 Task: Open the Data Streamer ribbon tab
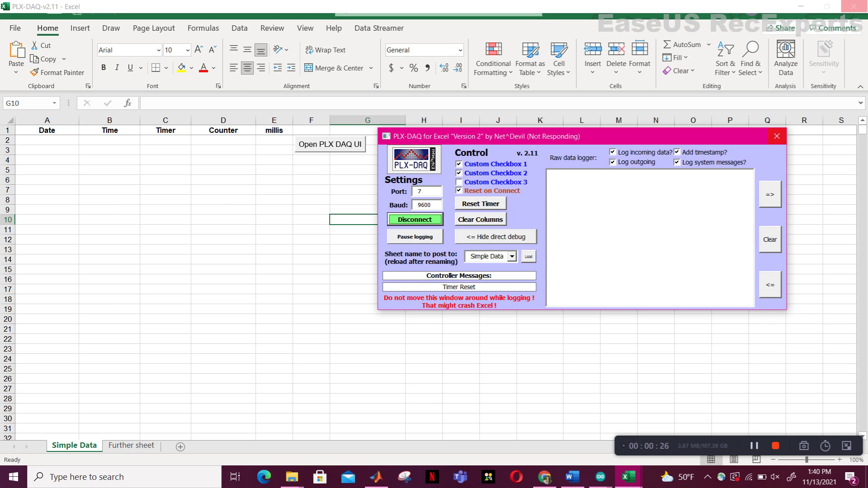click(x=378, y=28)
